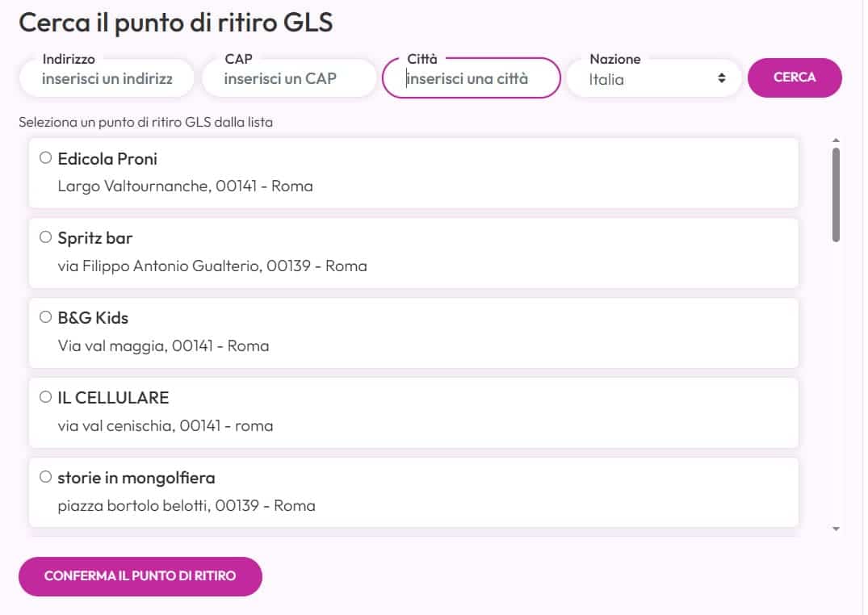868x615 pixels.
Task: Click the pickup list scrollbar thumb
Action: coord(836,195)
